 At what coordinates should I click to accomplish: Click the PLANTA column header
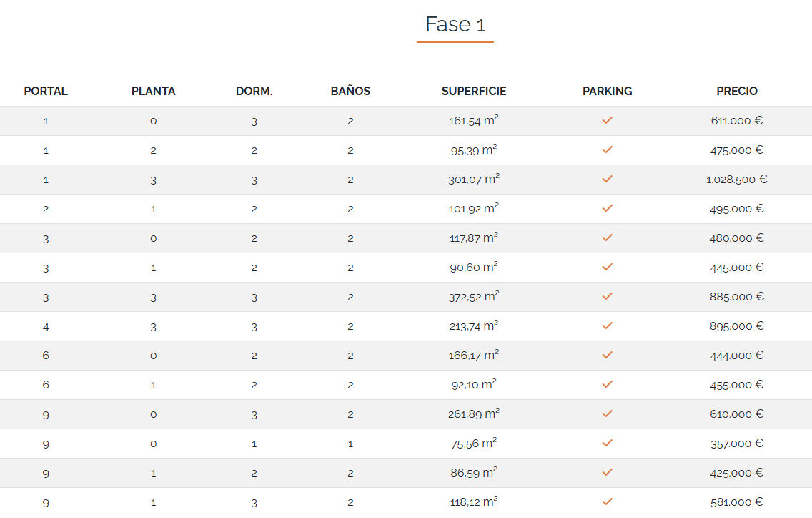(154, 92)
